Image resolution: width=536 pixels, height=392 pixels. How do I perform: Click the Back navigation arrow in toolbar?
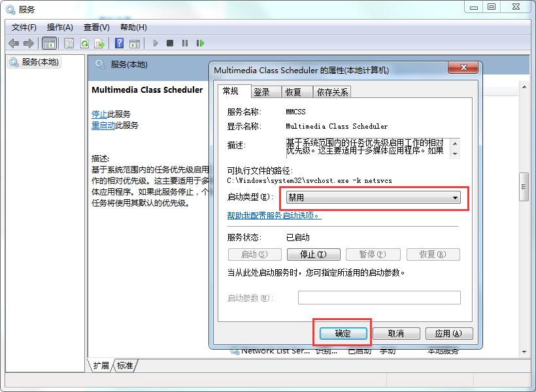coord(14,43)
